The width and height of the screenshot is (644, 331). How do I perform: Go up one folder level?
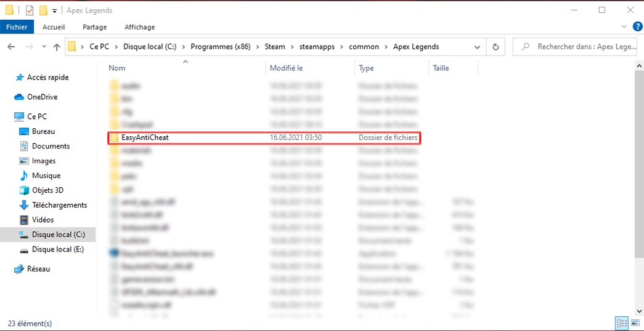pos(57,47)
